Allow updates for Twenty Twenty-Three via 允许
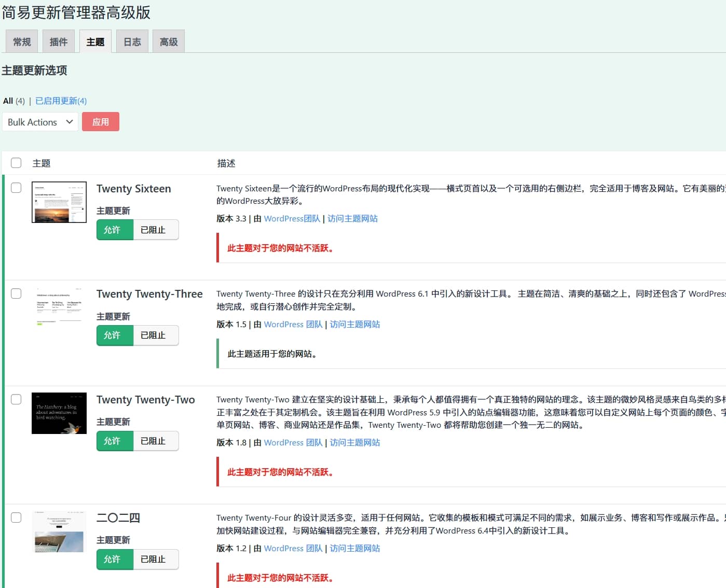This screenshot has height=588, width=726. click(x=112, y=335)
